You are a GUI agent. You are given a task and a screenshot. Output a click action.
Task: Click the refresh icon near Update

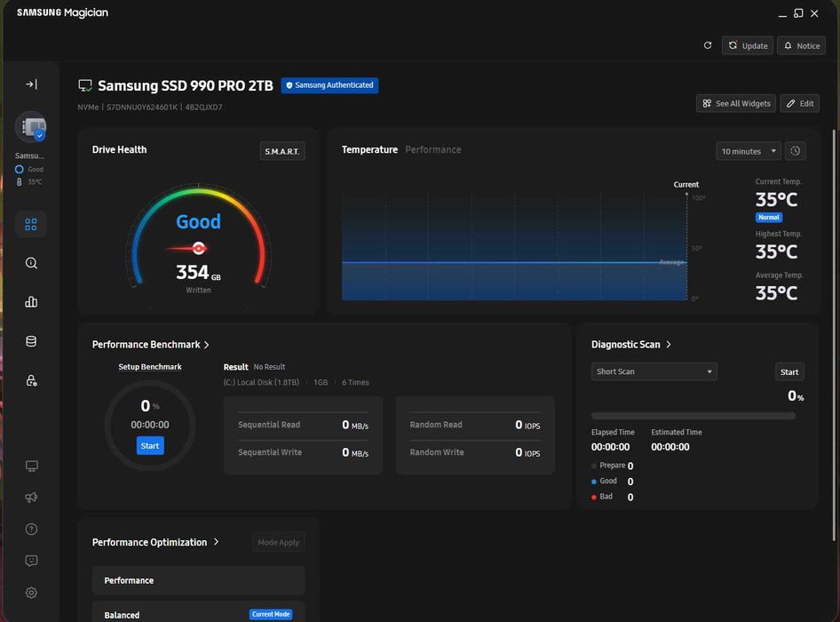(708, 45)
